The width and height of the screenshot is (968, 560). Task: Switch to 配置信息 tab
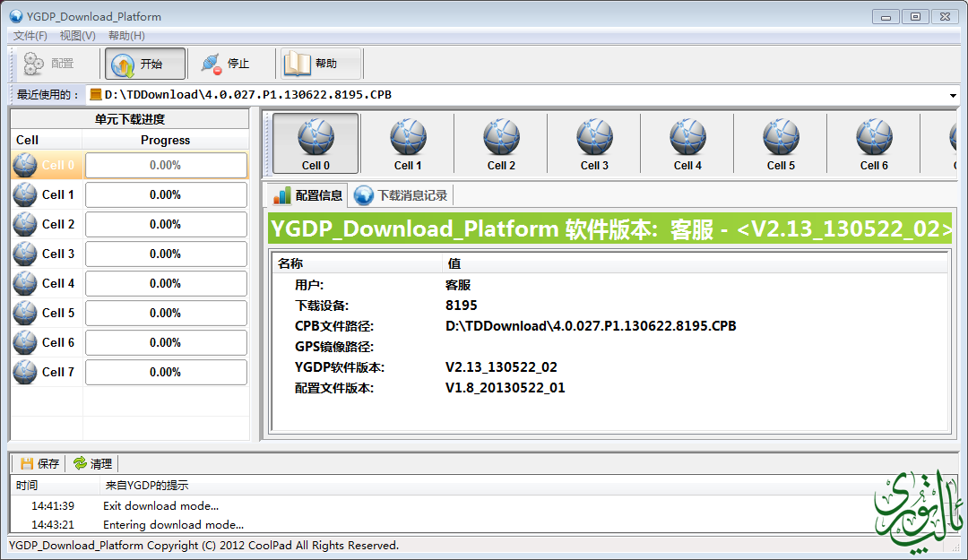tap(307, 195)
